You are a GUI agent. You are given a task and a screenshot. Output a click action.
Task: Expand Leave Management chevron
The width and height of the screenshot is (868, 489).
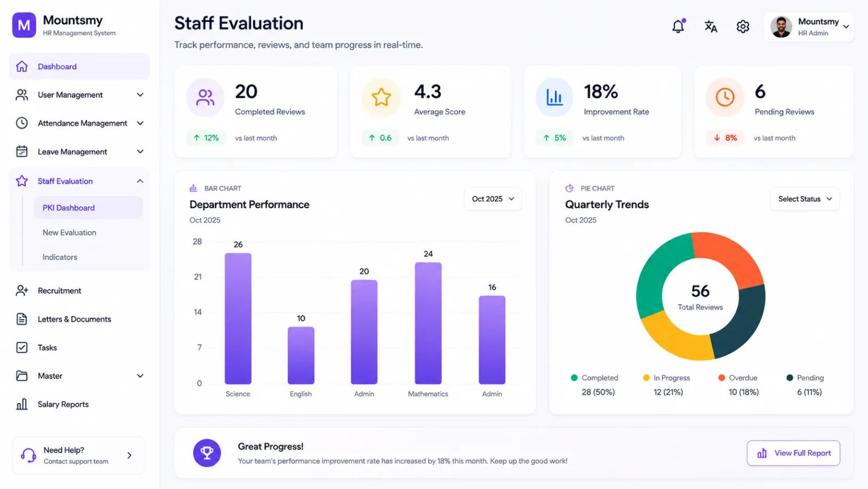(x=140, y=151)
